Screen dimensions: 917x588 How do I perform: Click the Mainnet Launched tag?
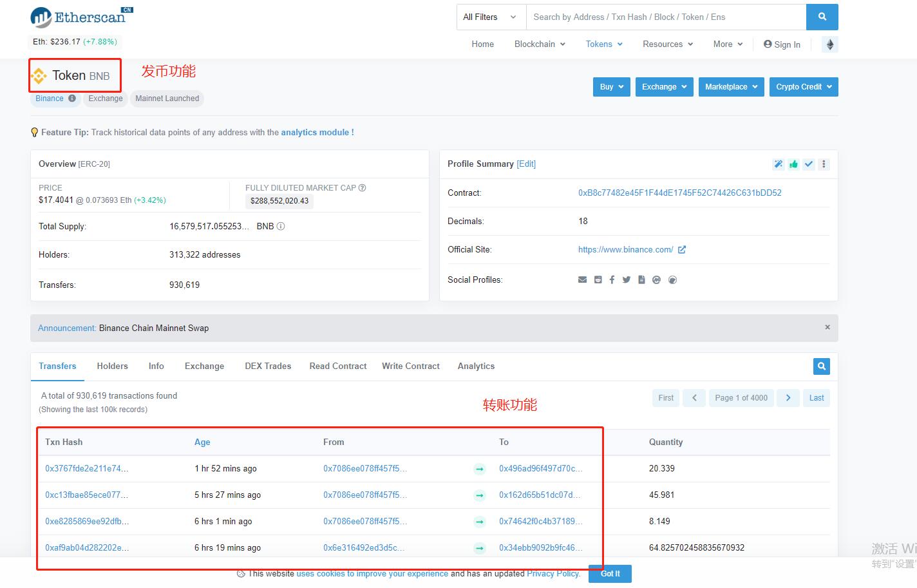point(167,99)
